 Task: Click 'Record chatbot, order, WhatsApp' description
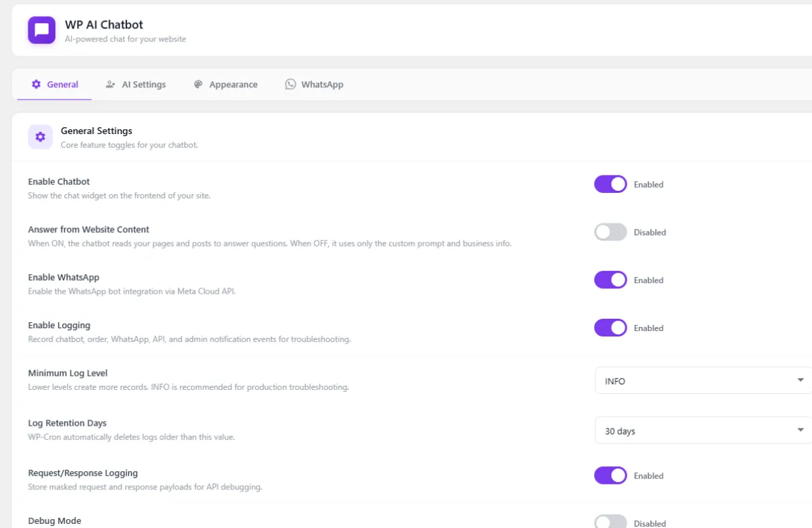189,340
